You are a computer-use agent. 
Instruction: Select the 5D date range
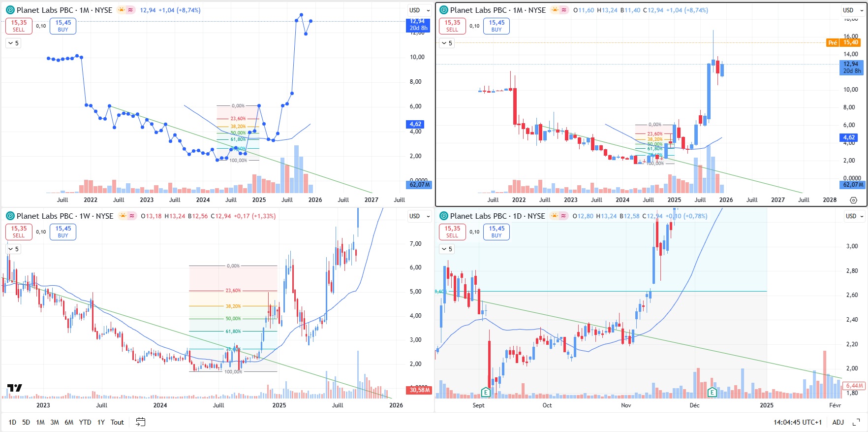(x=26, y=422)
